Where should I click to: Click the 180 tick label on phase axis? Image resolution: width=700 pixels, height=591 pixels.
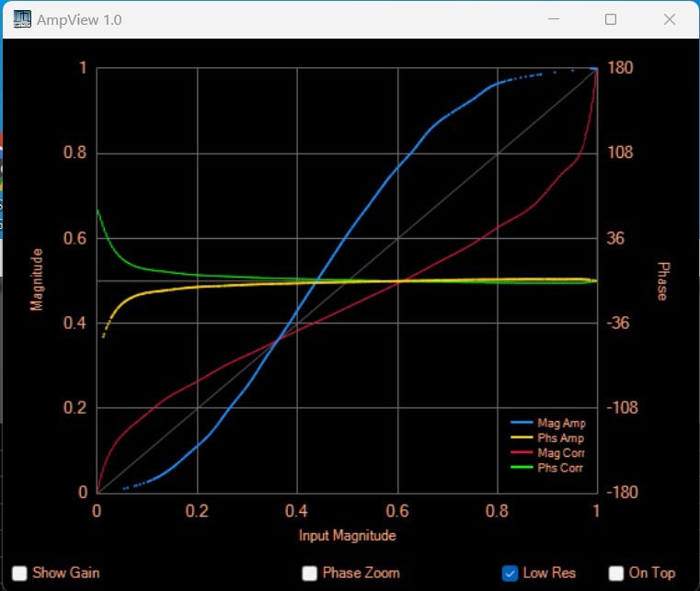tap(618, 68)
